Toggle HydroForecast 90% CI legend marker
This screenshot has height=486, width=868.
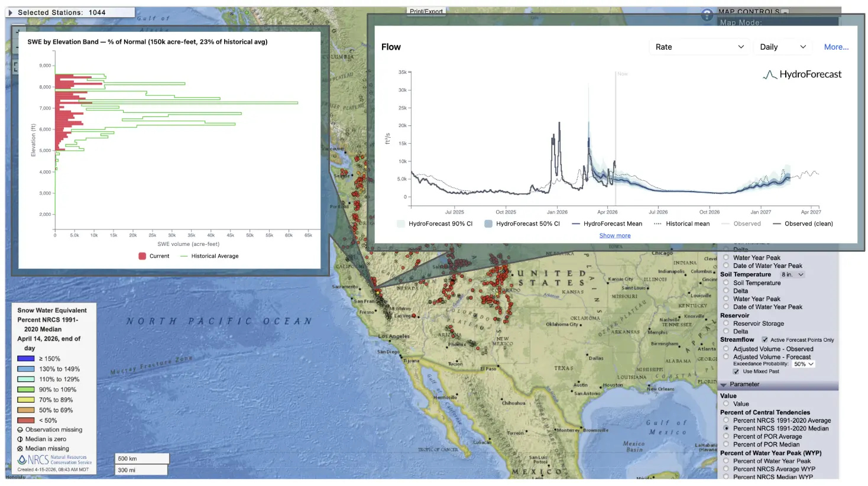(401, 223)
